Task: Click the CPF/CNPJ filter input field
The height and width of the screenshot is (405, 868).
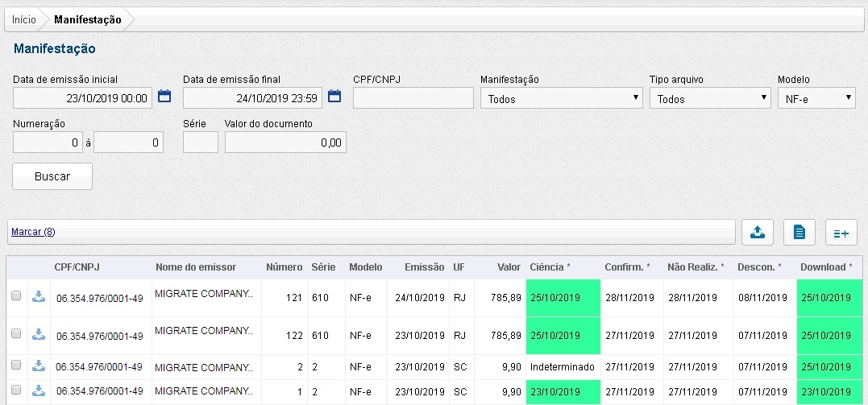Action: [x=413, y=98]
